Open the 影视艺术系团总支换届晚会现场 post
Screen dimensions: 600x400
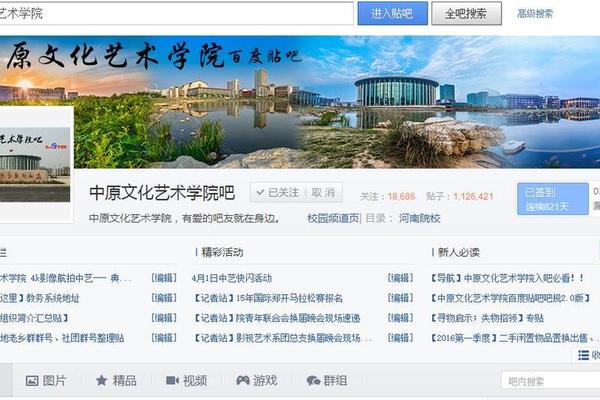point(282,338)
